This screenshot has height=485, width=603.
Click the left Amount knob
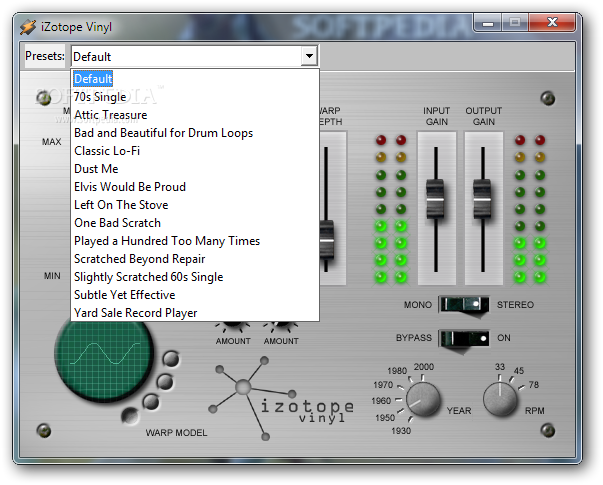(233, 326)
